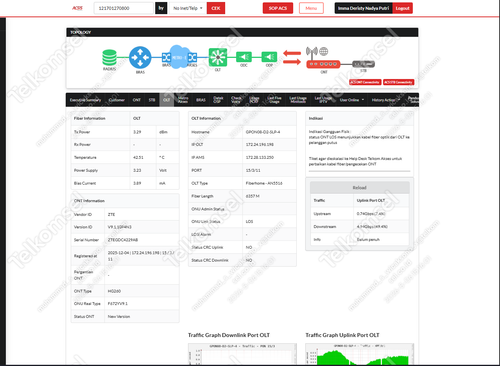Click ONU Link Status value LOS
The image size is (500, 366).
[249, 222]
